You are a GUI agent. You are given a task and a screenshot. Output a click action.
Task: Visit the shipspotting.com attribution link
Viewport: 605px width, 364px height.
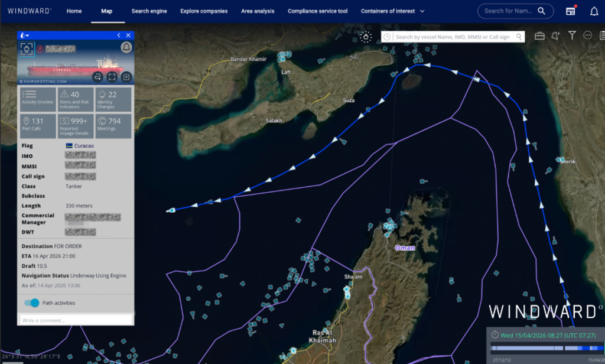click(45, 82)
